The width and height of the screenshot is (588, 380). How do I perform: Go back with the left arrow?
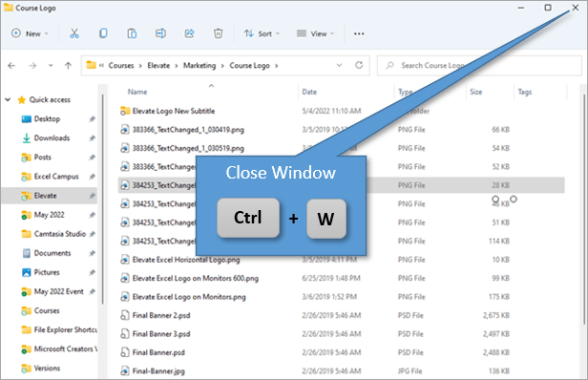[11, 66]
